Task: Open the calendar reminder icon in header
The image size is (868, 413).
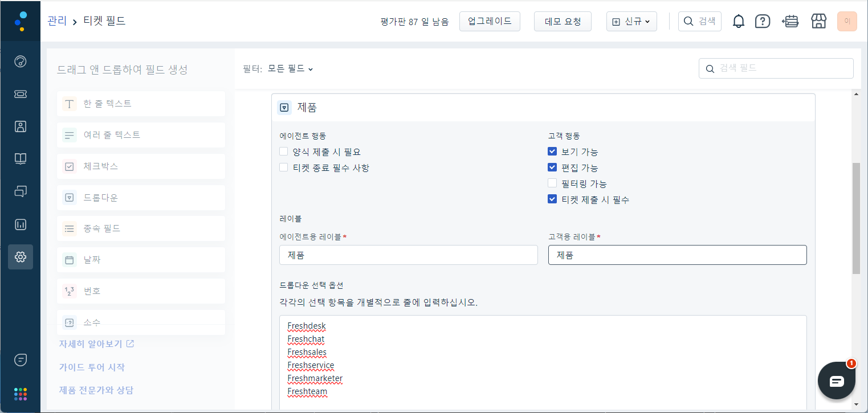Action: pos(790,22)
